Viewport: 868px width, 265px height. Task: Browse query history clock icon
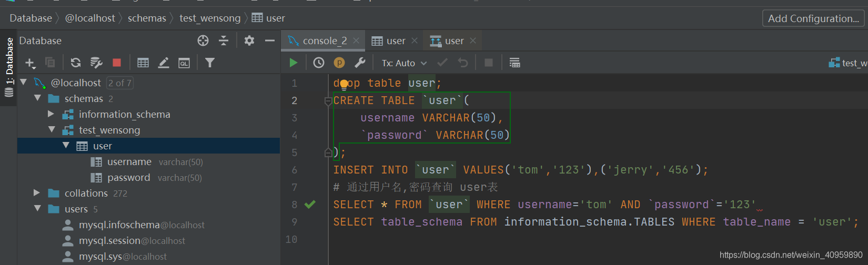(319, 63)
